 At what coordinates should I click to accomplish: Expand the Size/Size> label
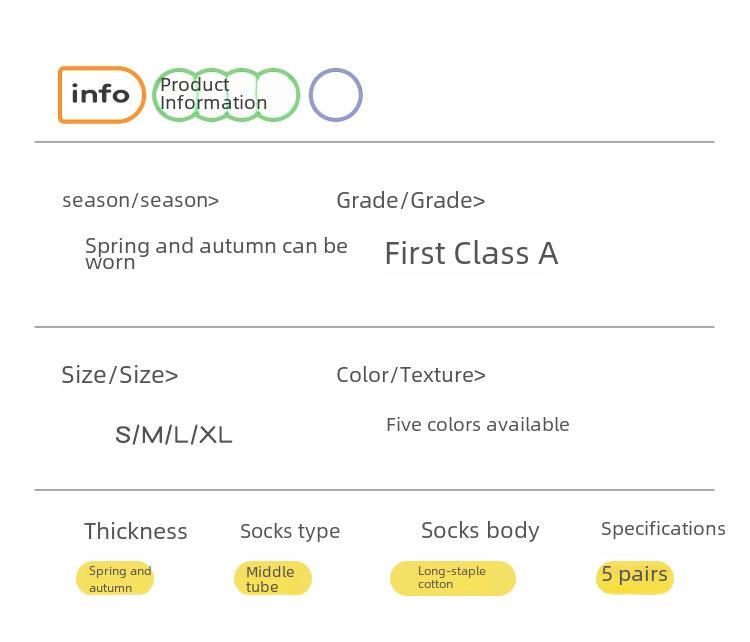(x=120, y=375)
